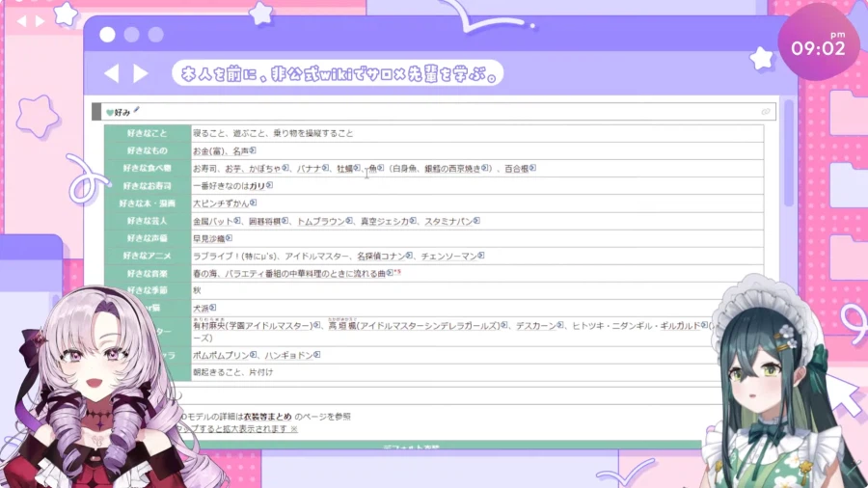Image resolution: width=868 pixels, height=488 pixels.
Task: Click the bold ガリ text in sushi row
Action: [x=257, y=185]
